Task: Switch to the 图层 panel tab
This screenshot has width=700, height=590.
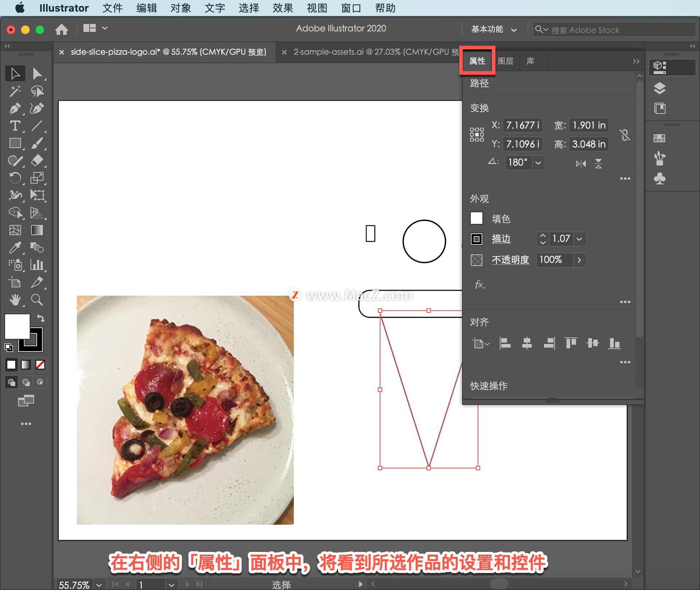Action: coord(505,61)
